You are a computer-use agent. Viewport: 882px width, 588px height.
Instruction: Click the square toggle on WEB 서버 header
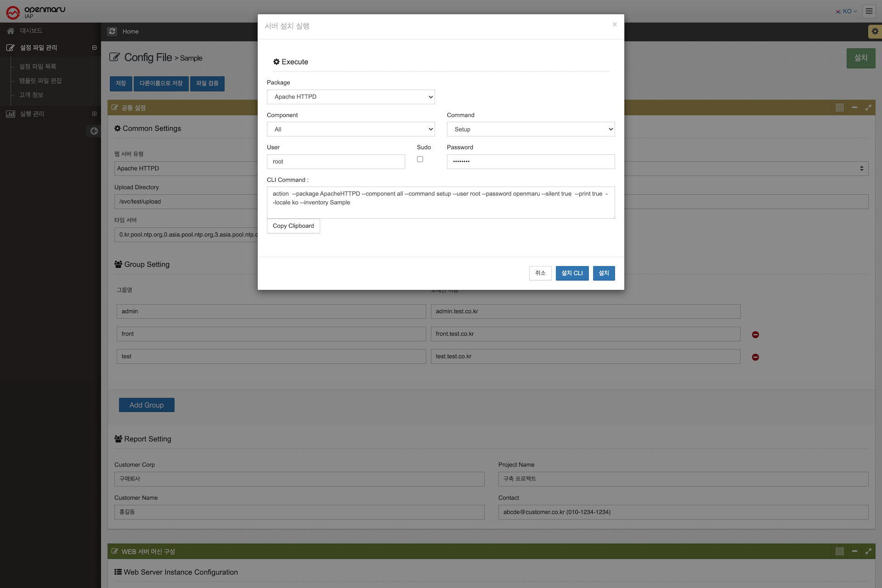[840, 551]
